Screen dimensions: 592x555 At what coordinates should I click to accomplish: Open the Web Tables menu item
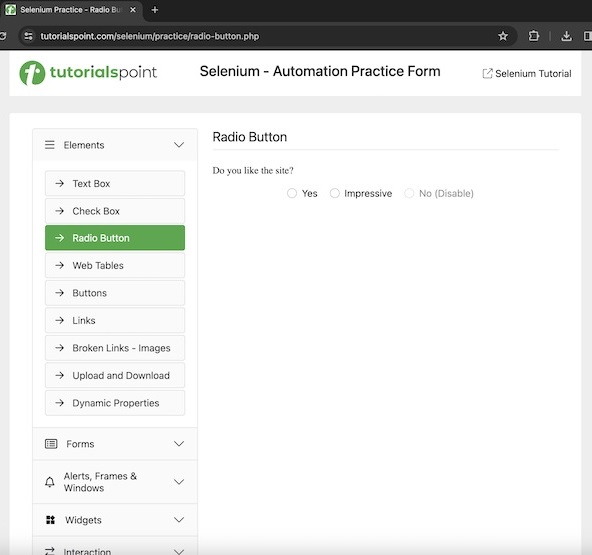pos(115,265)
